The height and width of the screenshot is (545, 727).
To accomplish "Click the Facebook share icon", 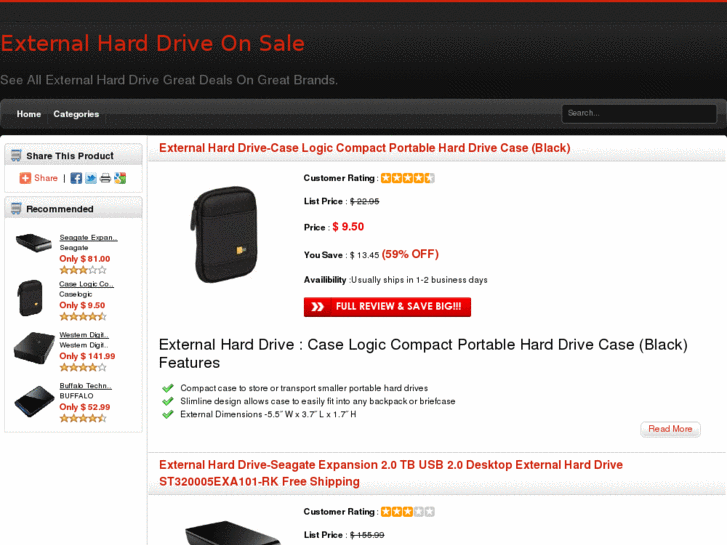I will 77,178.
